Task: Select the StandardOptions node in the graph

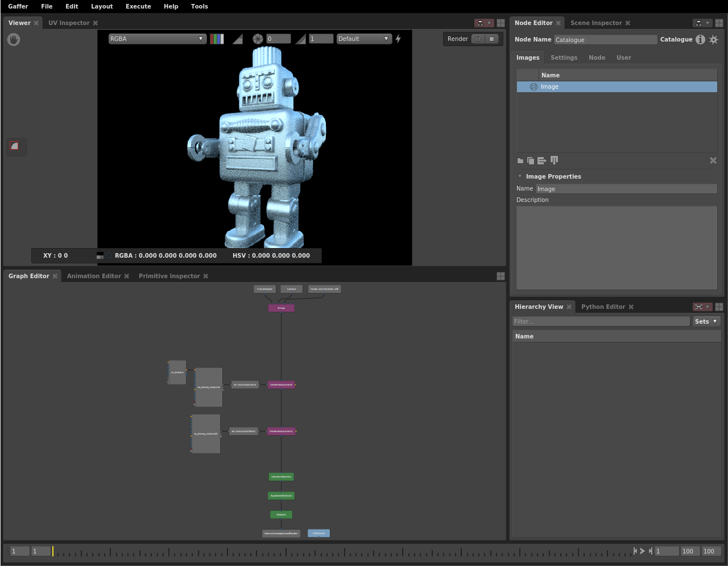Action: point(281,477)
